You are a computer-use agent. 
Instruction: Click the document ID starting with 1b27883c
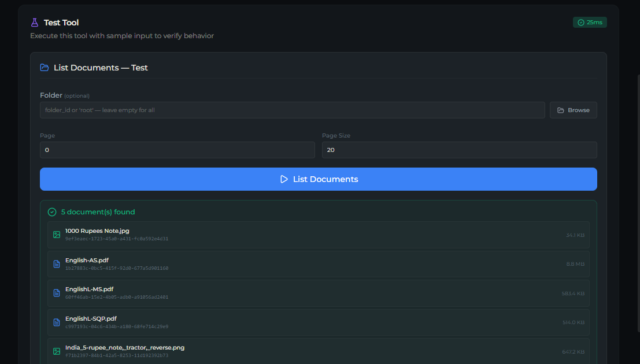coord(117,268)
